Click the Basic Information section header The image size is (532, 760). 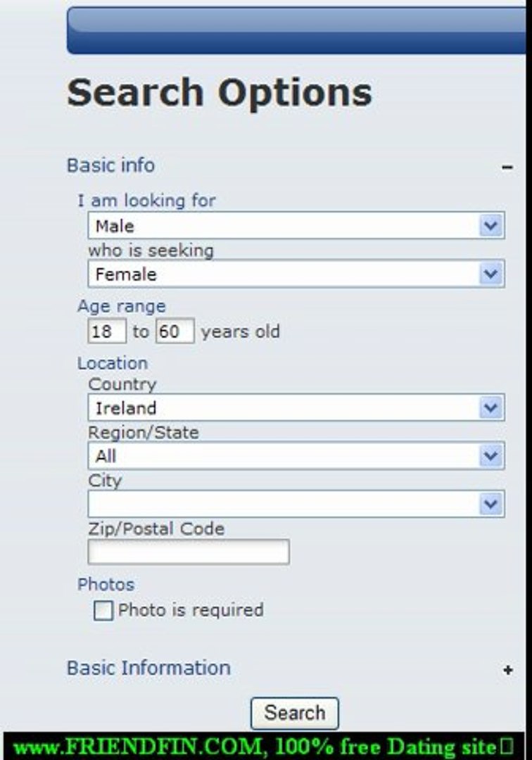click(x=148, y=668)
